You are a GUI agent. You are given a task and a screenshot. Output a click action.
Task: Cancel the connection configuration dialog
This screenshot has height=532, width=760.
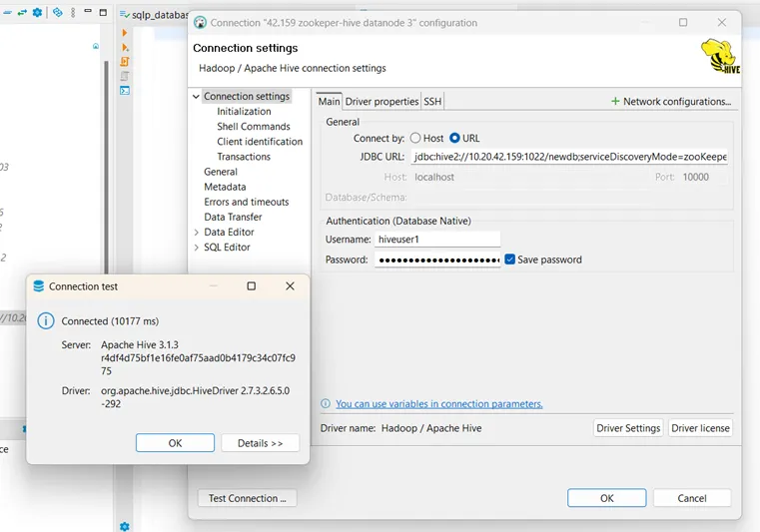click(x=692, y=498)
